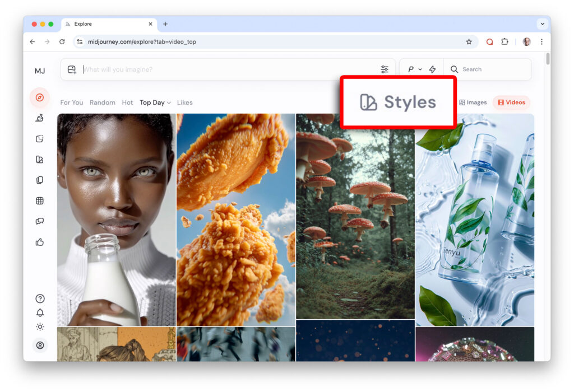Click the What will you imagine prompt field
574x392 pixels.
click(224, 69)
